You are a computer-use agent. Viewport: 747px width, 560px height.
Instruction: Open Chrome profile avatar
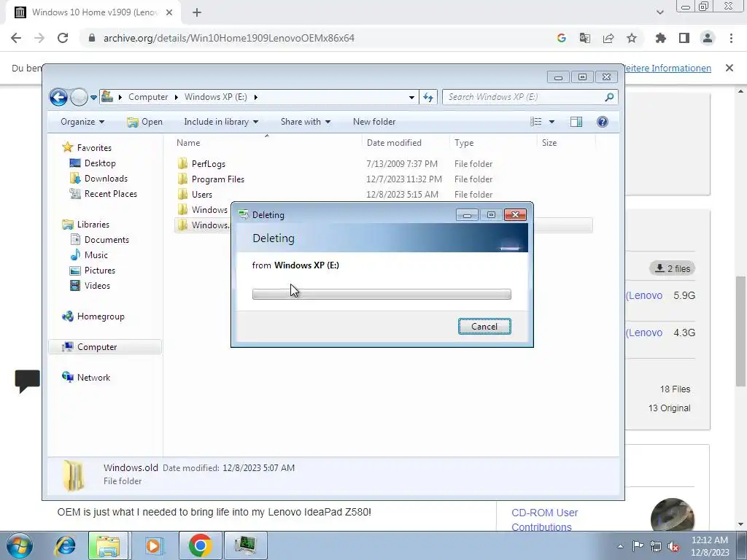pos(708,38)
